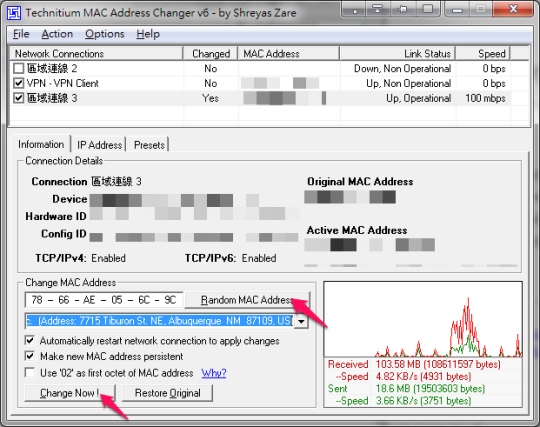Uncheck the 區域連線 3 connection checkbox
This screenshot has width=540, height=427.
[x=18, y=98]
